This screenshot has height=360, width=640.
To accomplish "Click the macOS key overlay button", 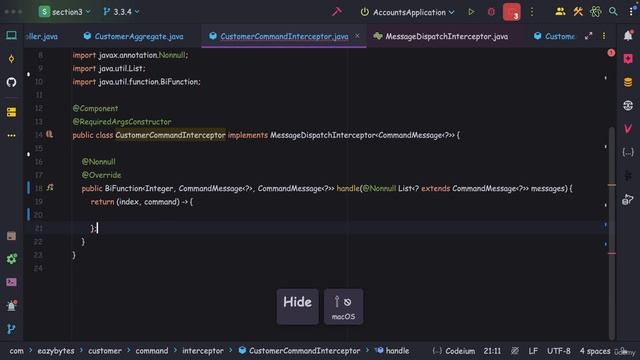I will (x=343, y=307).
